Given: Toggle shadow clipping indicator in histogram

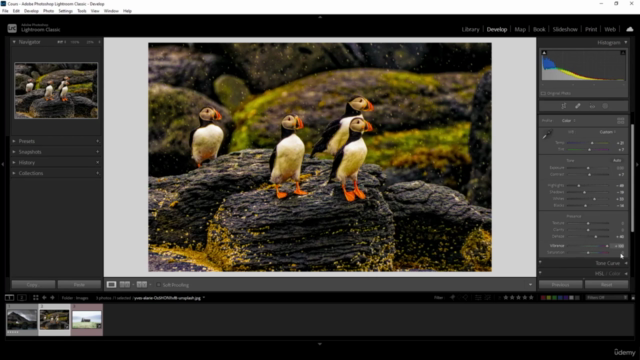Looking at the screenshot, I should [544, 53].
